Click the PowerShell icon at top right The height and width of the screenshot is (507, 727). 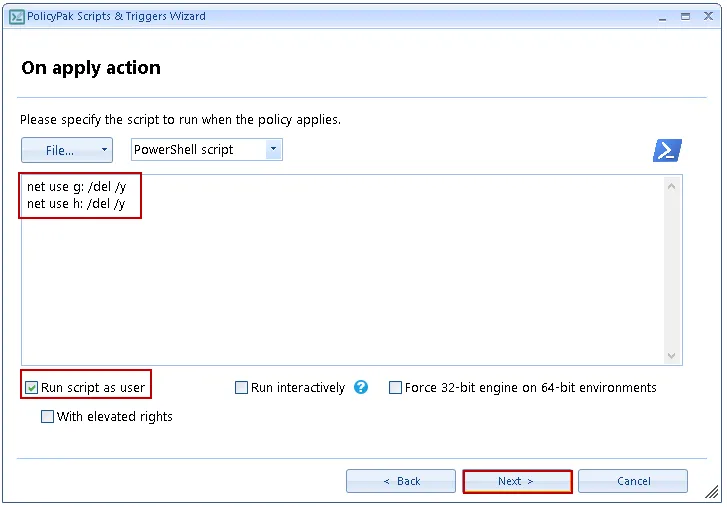[667, 150]
